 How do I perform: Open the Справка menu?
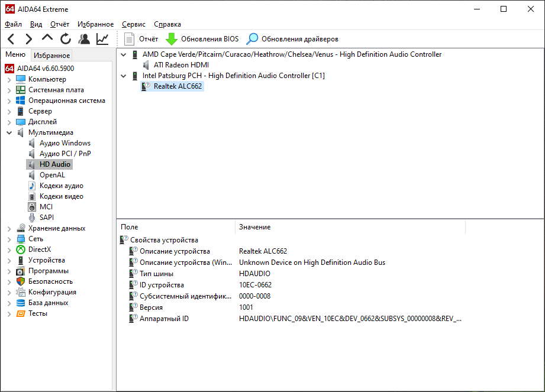click(x=167, y=24)
